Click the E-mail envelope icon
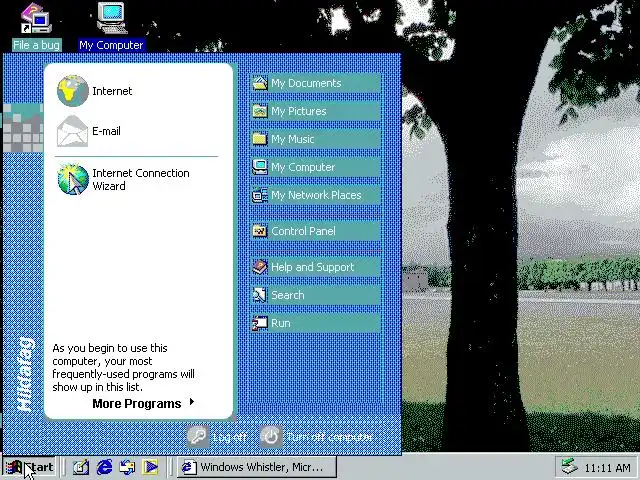The width and height of the screenshot is (640, 480). click(x=72, y=131)
